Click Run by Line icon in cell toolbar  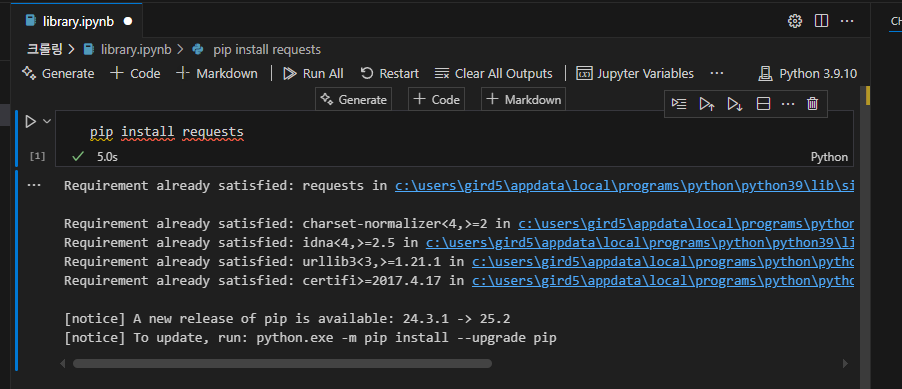click(679, 104)
